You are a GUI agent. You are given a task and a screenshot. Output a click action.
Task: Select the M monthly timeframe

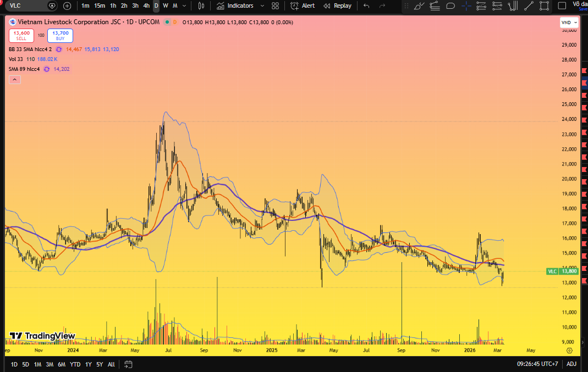[x=175, y=5]
